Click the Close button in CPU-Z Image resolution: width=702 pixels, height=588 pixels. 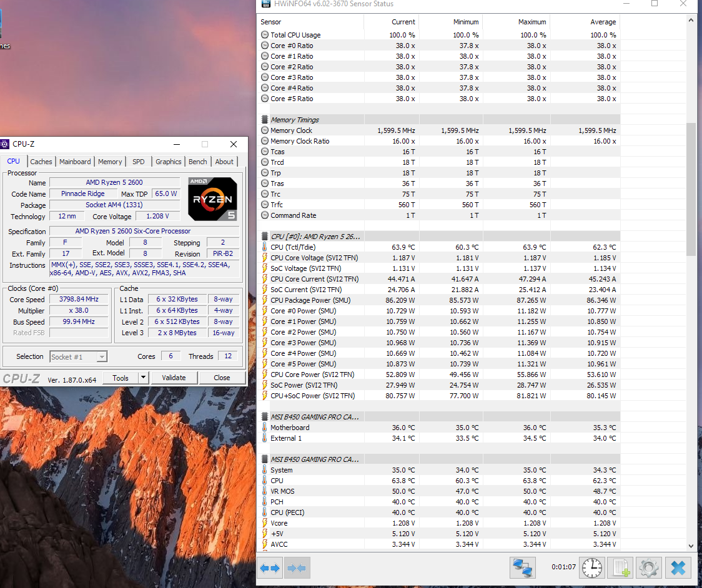click(x=222, y=378)
